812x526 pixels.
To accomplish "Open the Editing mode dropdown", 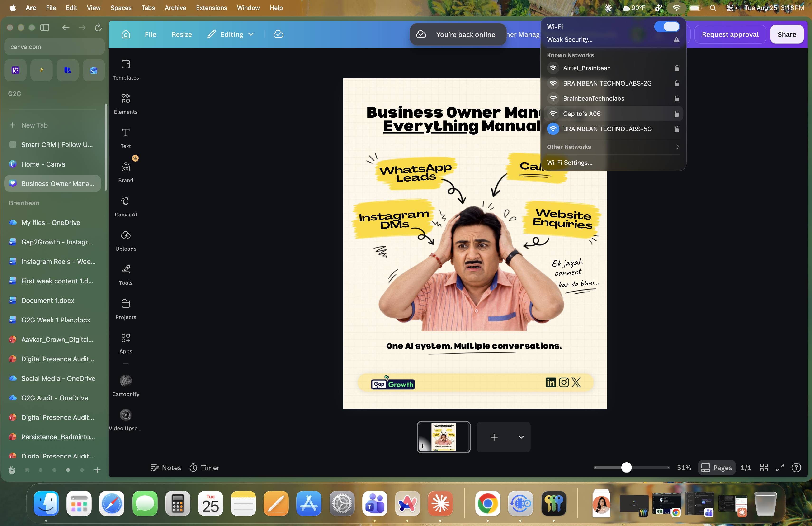I will point(231,34).
